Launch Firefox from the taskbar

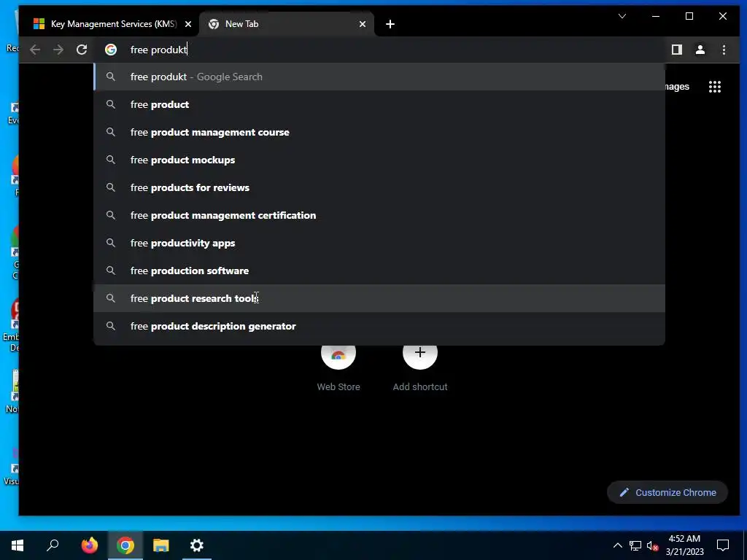pyautogui.click(x=89, y=545)
